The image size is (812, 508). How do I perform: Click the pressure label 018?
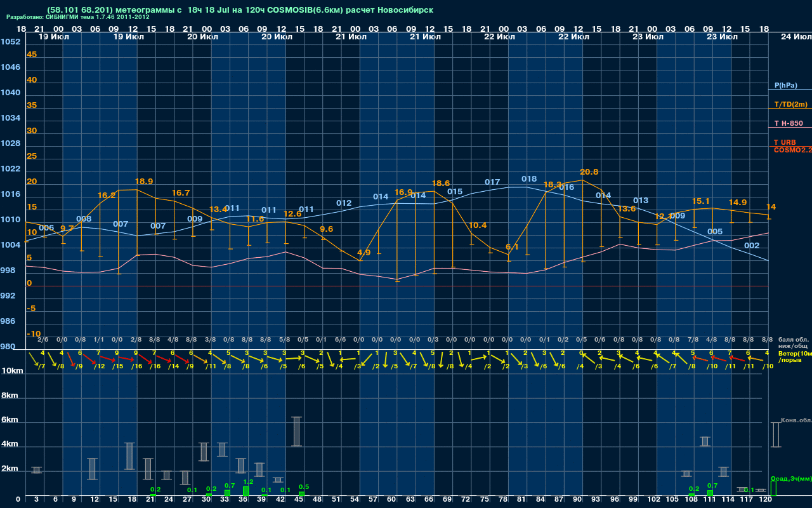529,179
